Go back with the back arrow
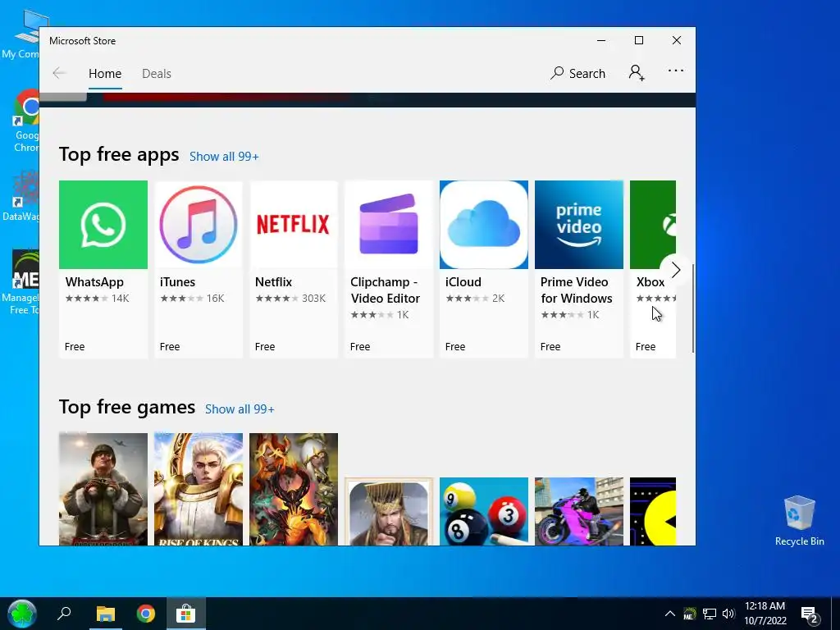 (x=59, y=73)
